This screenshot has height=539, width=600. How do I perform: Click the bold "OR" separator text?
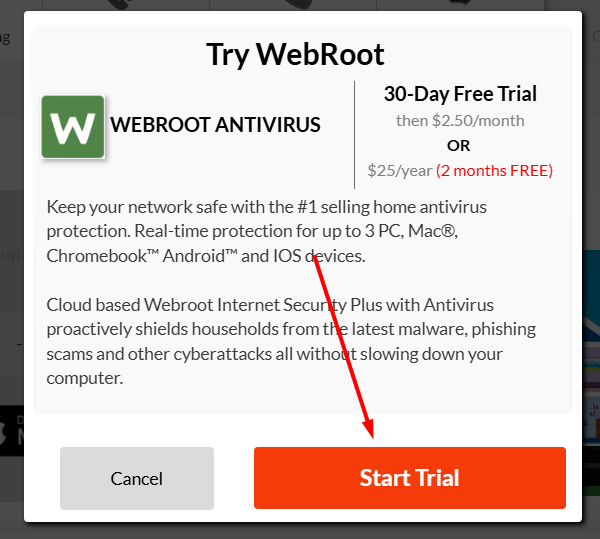[x=458, y=146]
